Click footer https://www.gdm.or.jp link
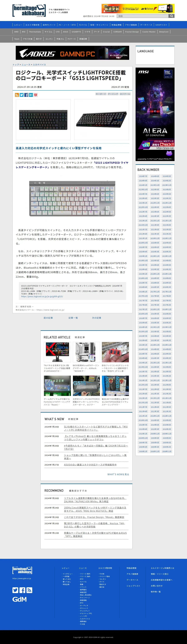The height and width of the screenshot is (644, 187). pos(22,578)
